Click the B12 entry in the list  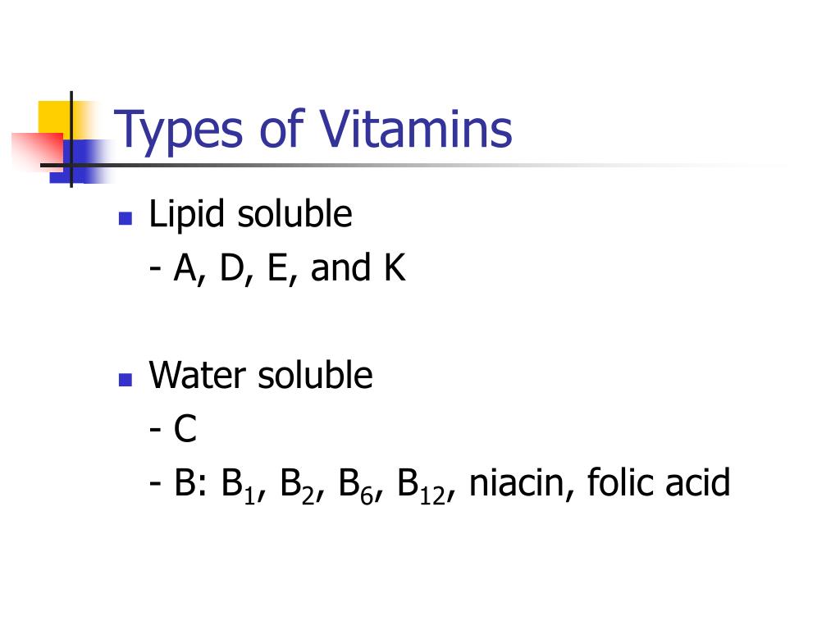tap(421, 486)
